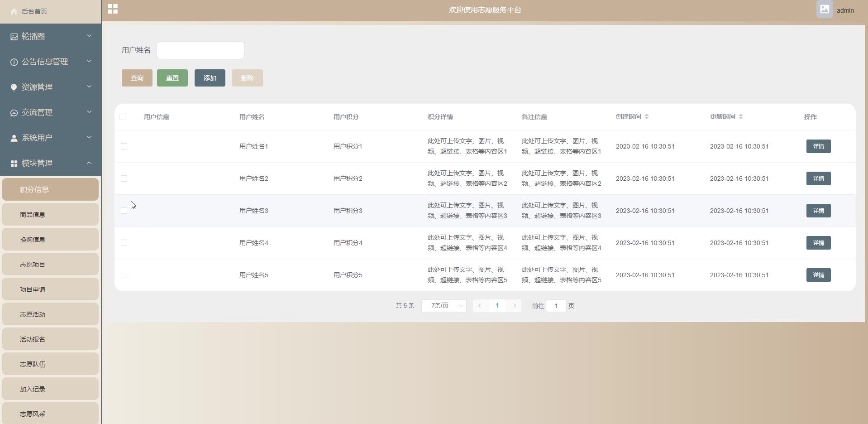Image resolution: width=868 pixels, height=424 pixels.
Task: Toggle the select-all checkbox in table header
Action: pos(122,117)
